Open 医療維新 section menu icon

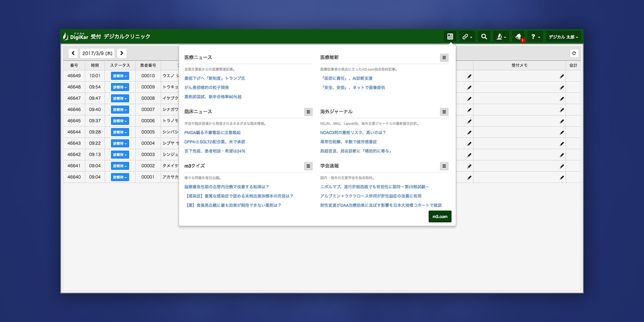[x=444, y=58]
